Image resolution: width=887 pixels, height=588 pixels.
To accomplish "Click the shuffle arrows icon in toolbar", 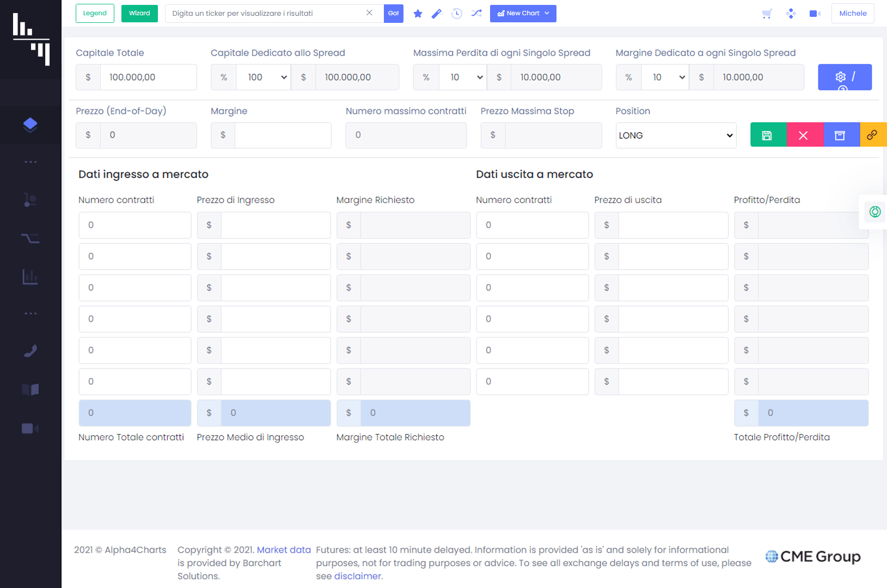I will pos(476,14).
